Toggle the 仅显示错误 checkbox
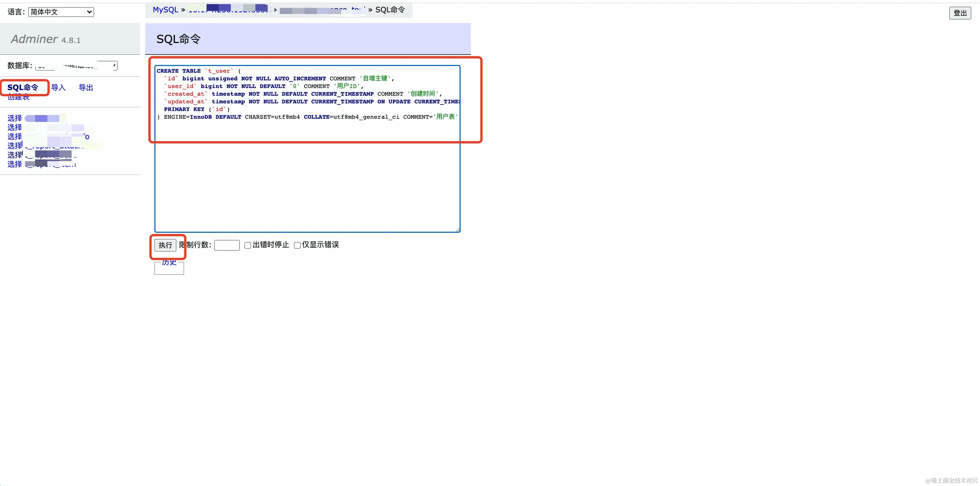The image size is (980, 486). pos(297,245)
